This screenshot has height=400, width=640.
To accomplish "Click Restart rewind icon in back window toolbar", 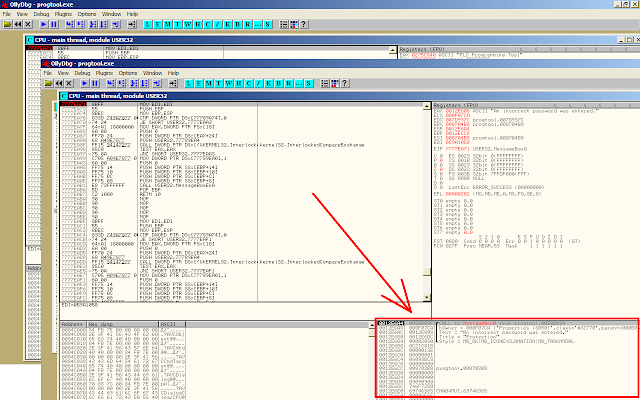I will (x=18, y=24).
